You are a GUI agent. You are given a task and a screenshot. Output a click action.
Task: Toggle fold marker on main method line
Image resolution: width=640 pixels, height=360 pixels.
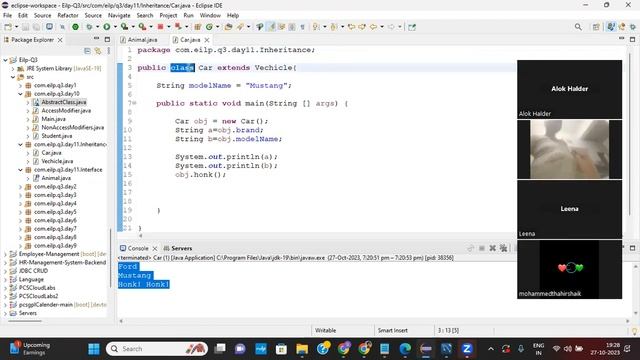134,104
